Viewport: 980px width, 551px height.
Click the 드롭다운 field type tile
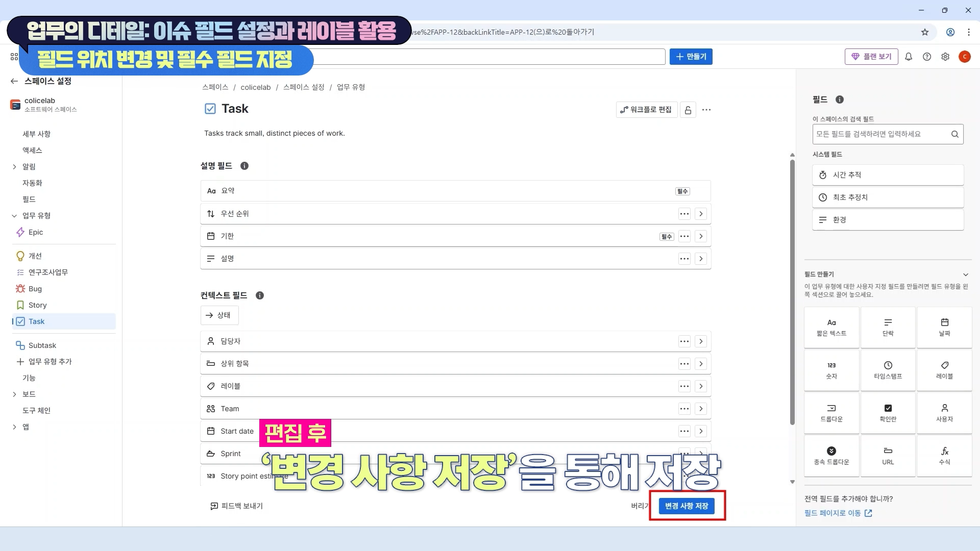point(831,413)
